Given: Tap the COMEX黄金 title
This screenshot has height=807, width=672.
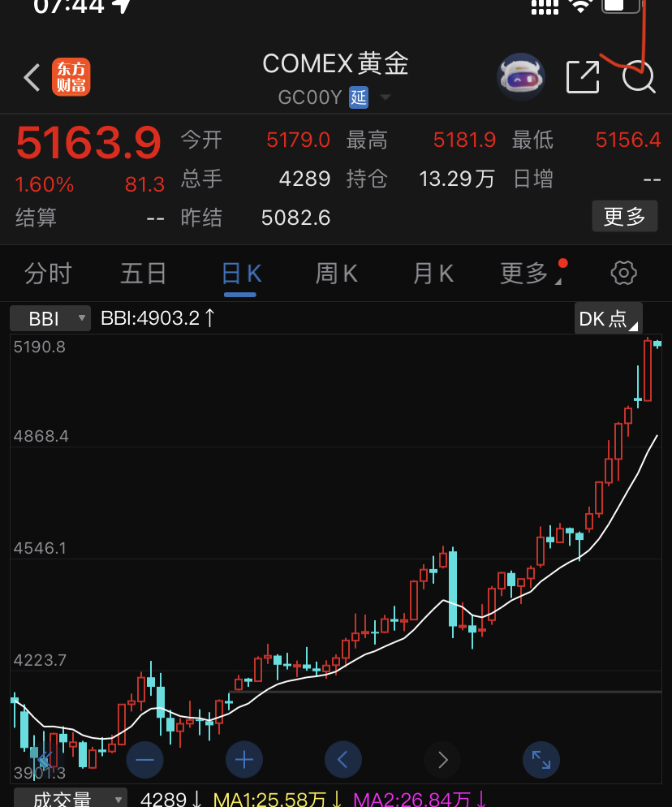Looking at the screenshot, I should (x=335, y=64).
